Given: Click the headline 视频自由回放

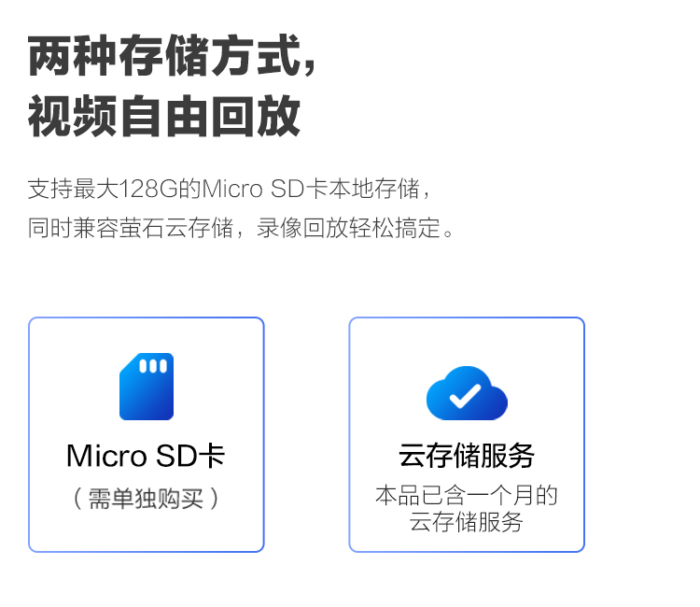Looking at the screenshot, I should tap(164, 116).
